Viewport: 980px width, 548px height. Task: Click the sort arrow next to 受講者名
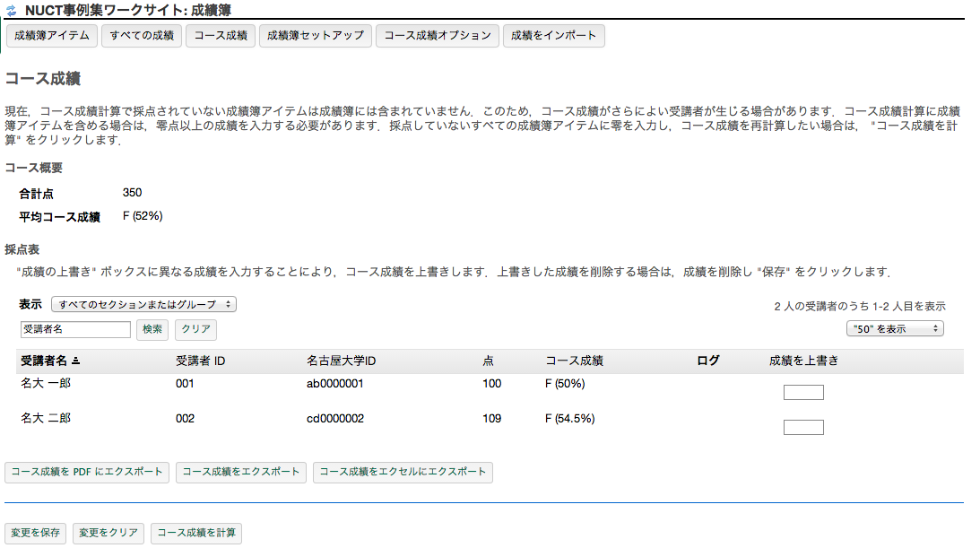(76, 361)
